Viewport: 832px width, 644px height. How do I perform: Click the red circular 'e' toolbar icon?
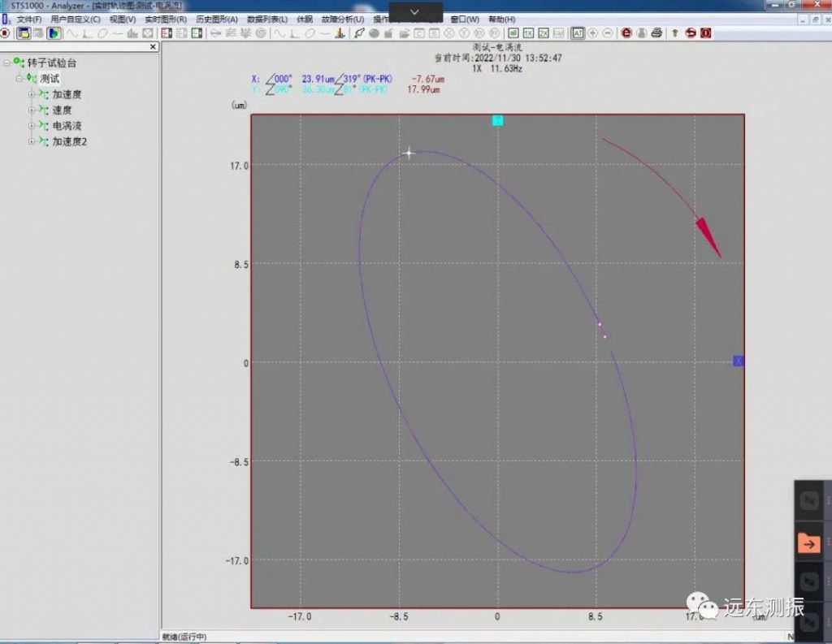626,33
